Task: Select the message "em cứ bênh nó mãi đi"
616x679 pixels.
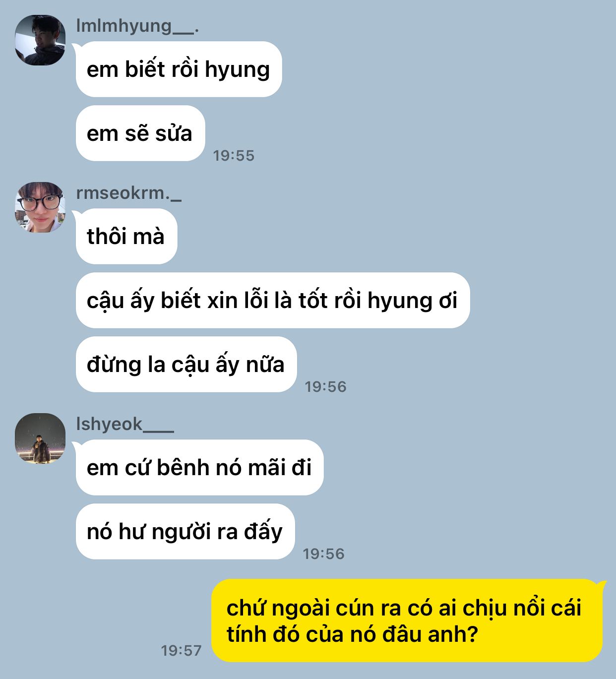Action: point(199,468)
